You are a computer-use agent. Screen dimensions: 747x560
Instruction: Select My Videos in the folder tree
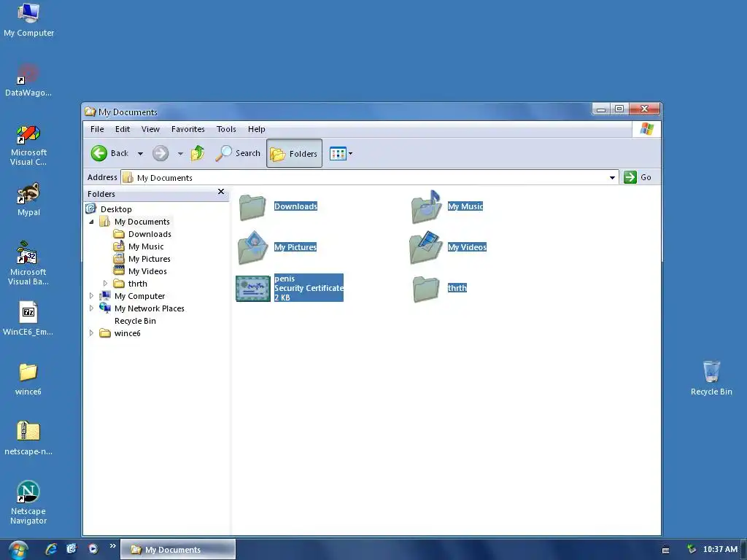tap(147, 271)
